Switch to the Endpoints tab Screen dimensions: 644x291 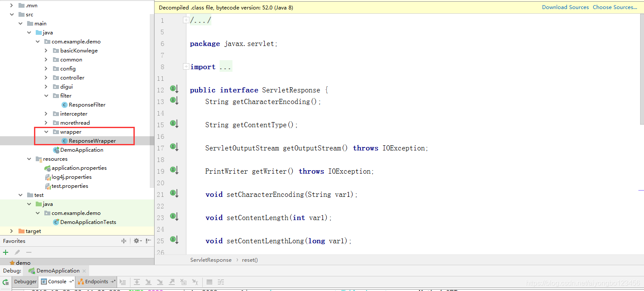(97, 282)
